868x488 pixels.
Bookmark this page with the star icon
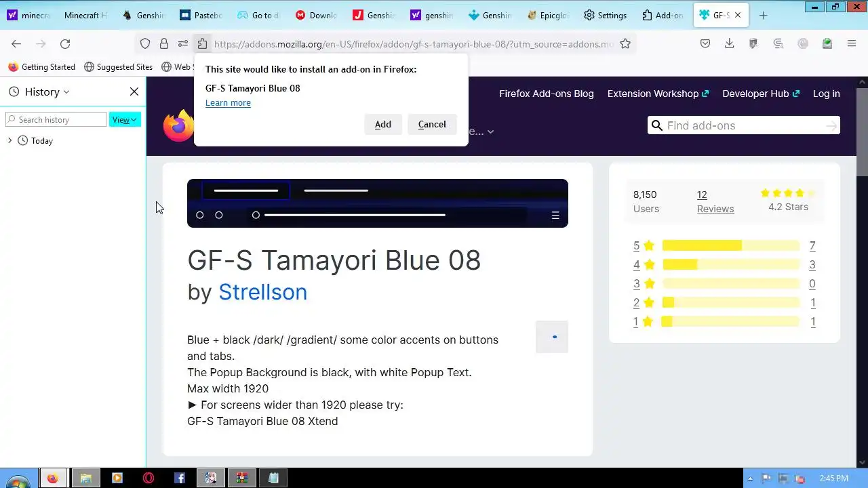(x=625, y=43)
